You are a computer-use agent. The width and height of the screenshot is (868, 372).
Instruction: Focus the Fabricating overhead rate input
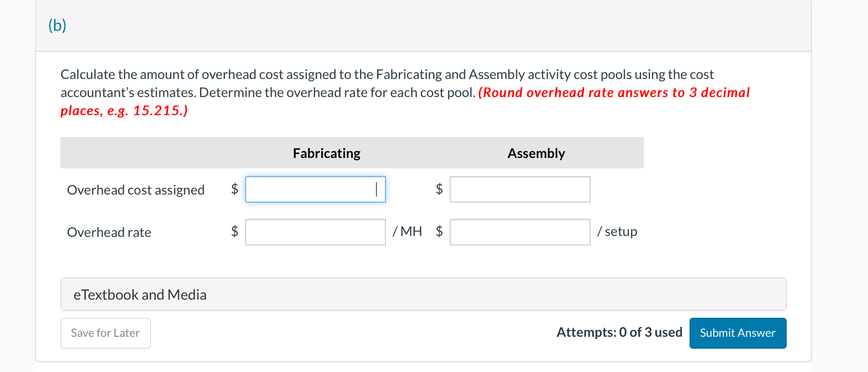[x=315, y=232]
